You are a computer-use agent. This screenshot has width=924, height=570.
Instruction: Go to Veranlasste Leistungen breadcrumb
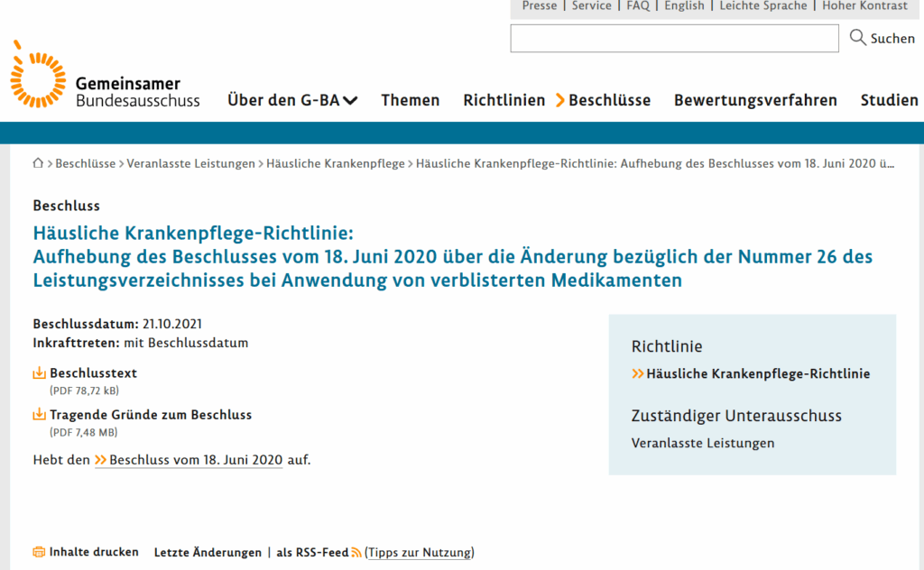[x=190, y=163]
